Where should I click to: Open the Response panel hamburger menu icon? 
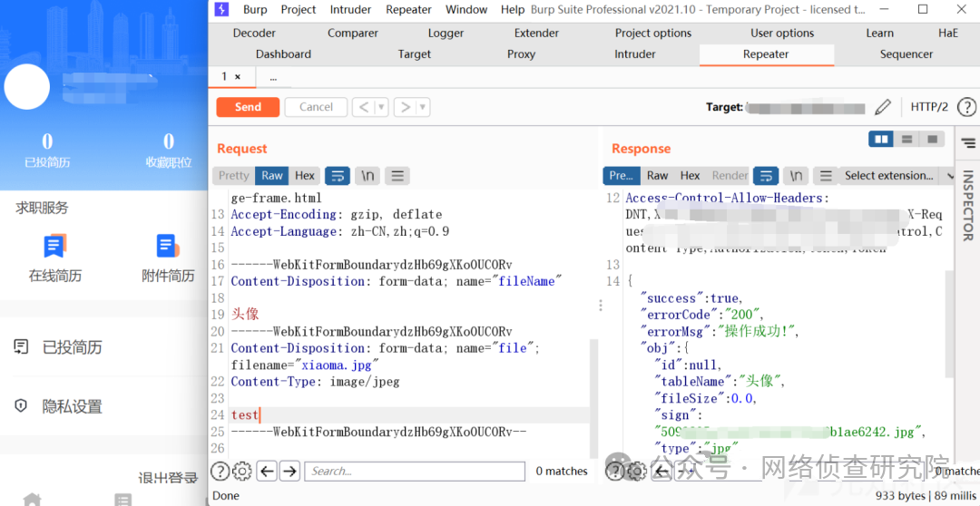826,176
